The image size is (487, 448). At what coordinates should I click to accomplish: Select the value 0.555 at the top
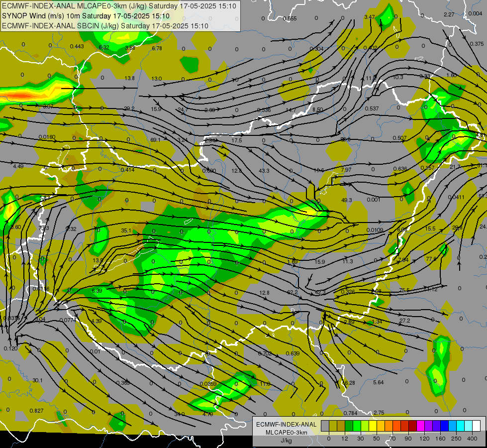pos(290,18)
